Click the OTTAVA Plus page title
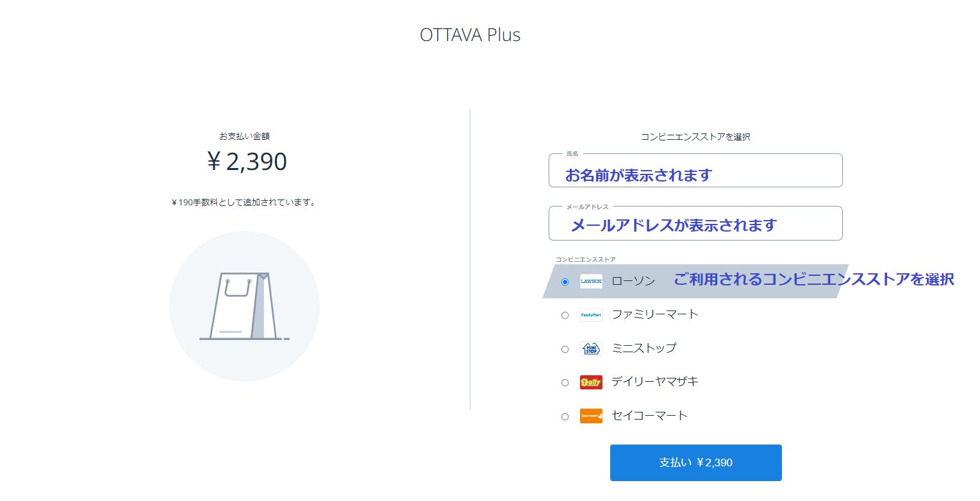This screenshot has height=501, width=980. 470,35
